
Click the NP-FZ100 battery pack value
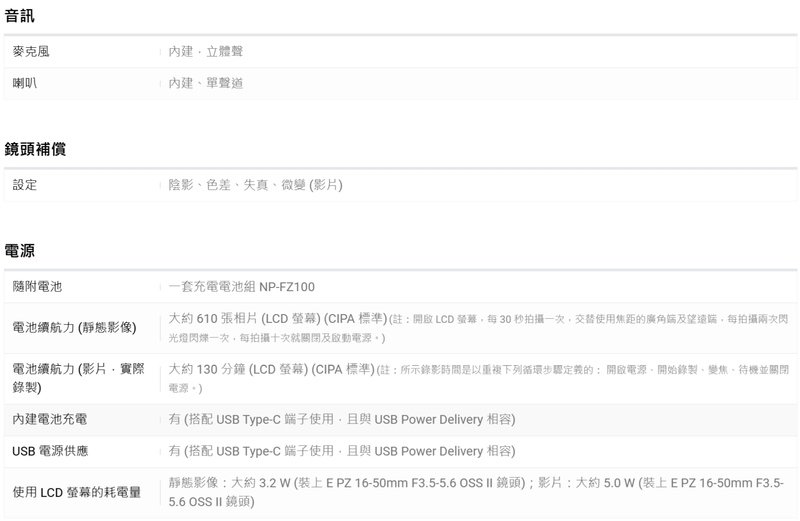[x=241, y=286]
